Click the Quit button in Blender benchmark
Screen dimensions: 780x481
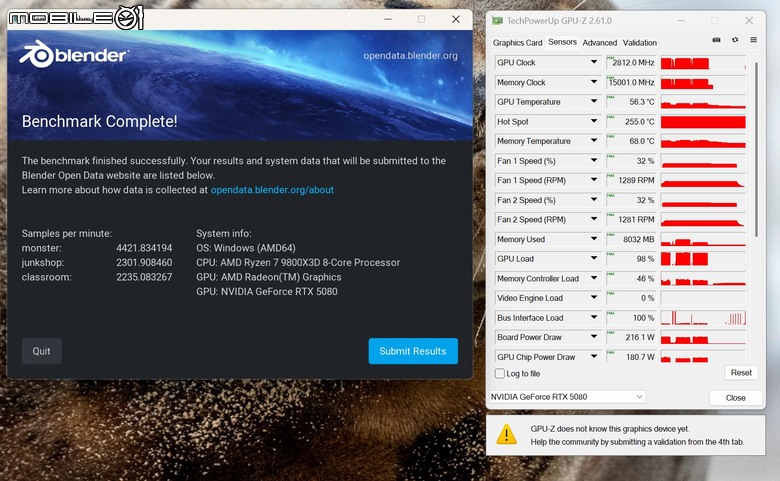pyautogui.click(x=41, y=351)
